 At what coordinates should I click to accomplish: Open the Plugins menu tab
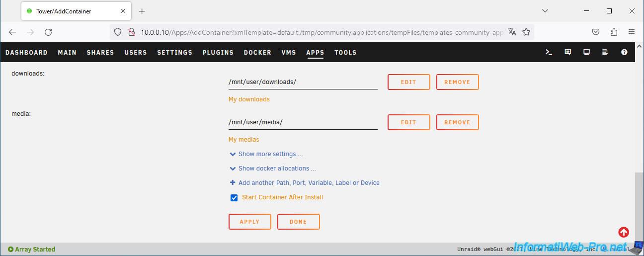pyautogui.click(x=218, y=52)
